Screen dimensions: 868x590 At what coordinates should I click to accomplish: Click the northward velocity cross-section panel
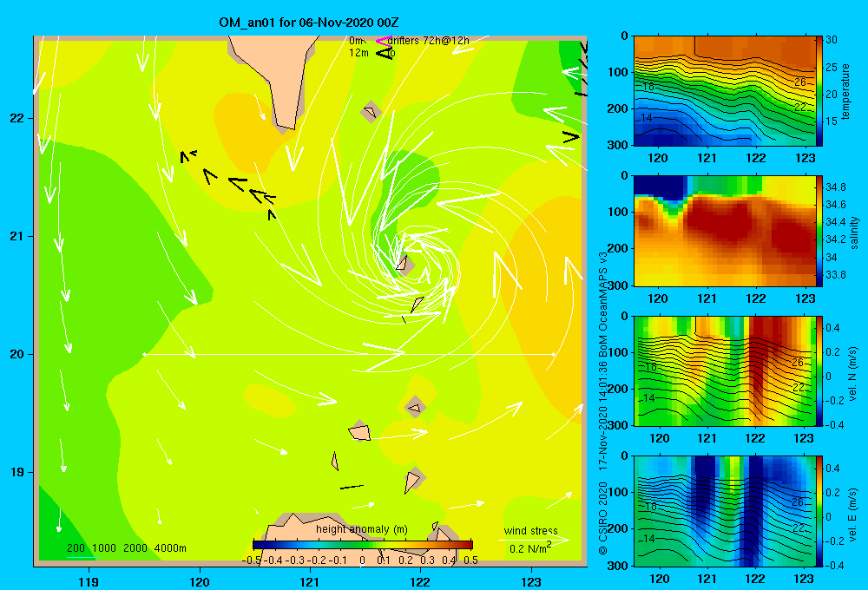724,370
